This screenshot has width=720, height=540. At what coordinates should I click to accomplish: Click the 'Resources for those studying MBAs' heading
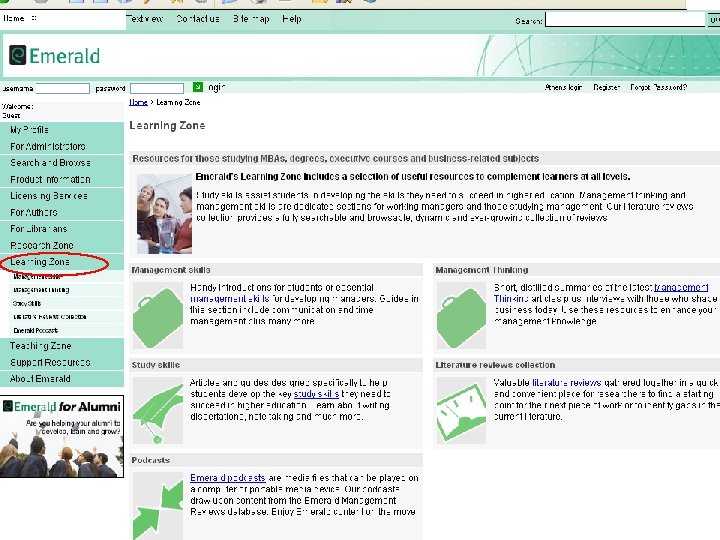(335, 158)
